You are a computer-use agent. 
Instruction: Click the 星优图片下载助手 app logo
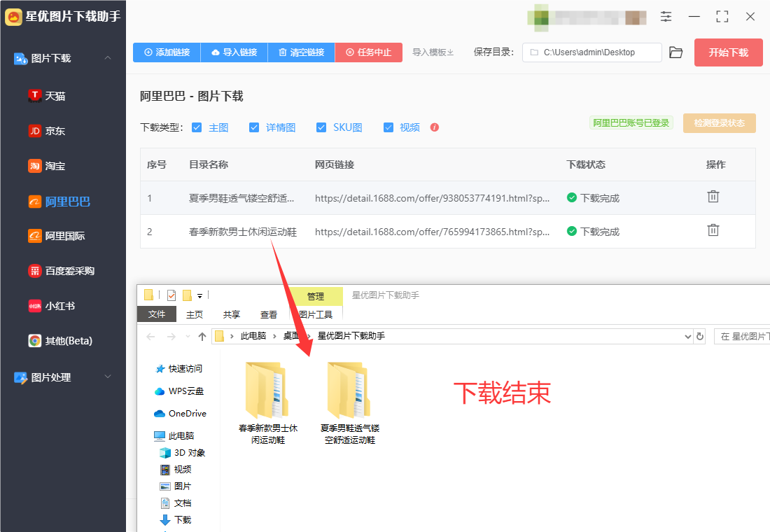pyautogui.click(x=14, y=17)
